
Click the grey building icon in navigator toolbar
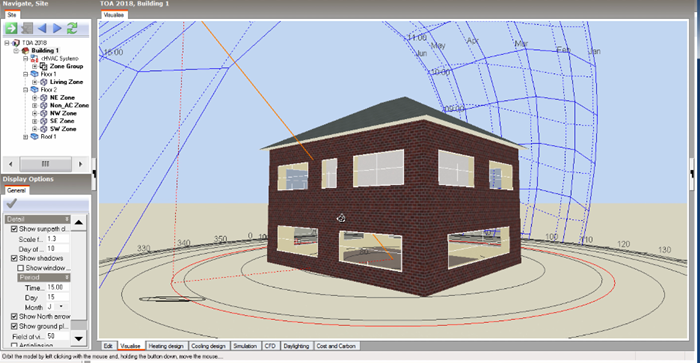[27, 28]
